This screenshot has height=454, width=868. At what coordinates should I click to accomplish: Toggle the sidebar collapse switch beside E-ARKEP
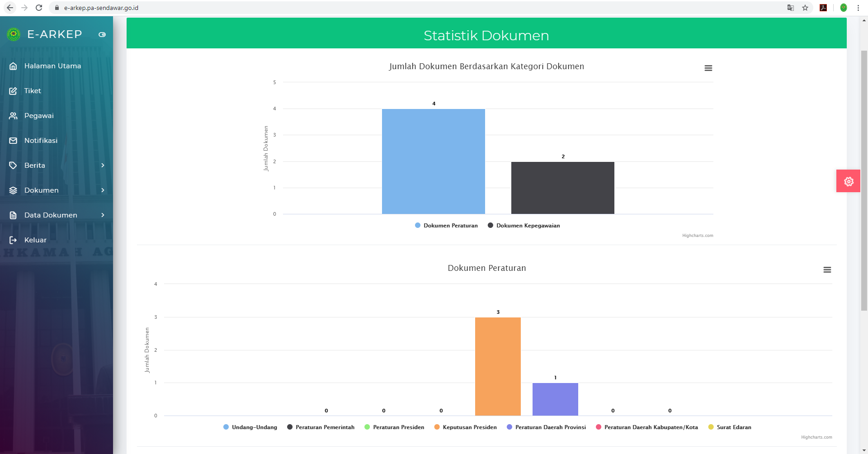tap(102, 34)
